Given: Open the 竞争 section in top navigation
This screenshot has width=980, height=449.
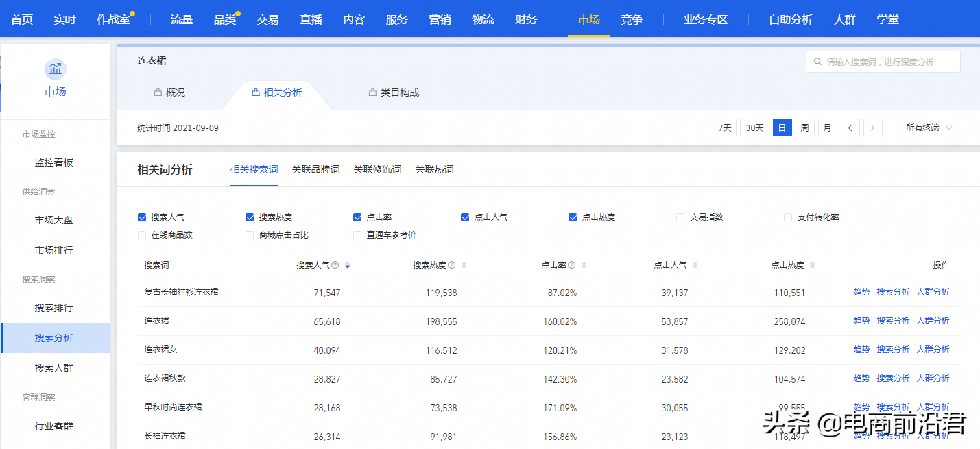Looking at the screenshot, I should pyautogui.click(x=632, y=19).
